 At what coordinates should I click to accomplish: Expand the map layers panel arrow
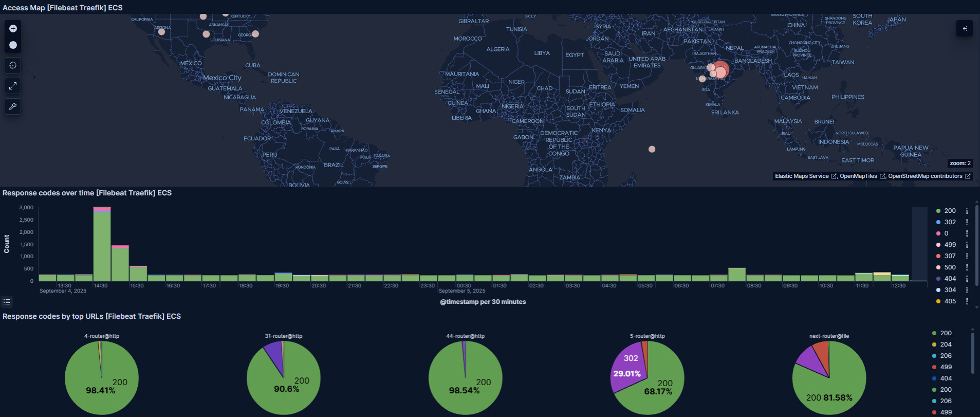[x=964, y=29]
